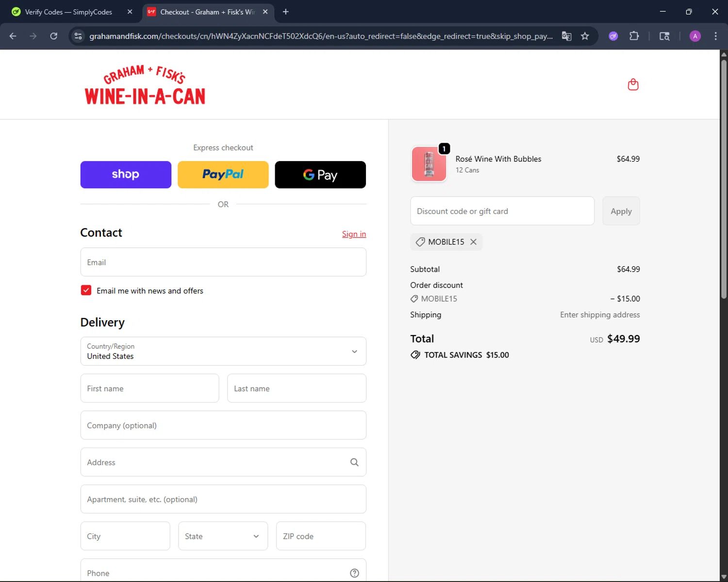This screenshot has height=582, width=728.
Task: Open the Country/Region dropdown
Action: 223,351
